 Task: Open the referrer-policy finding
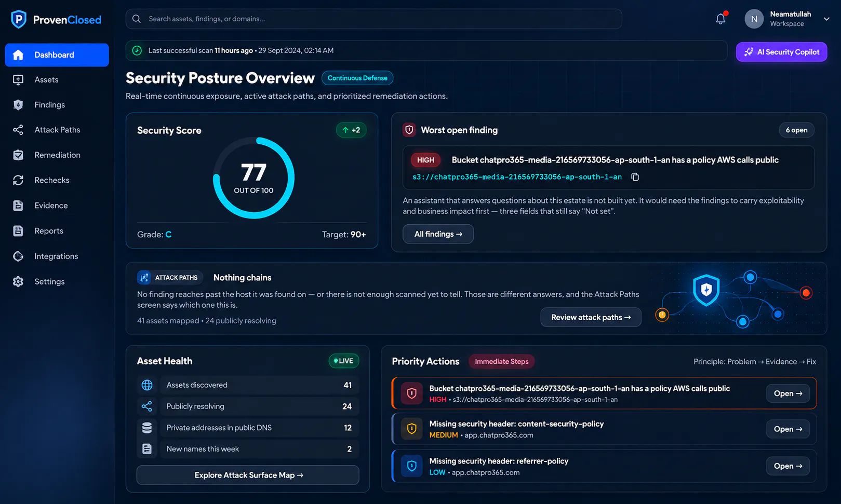pos(787,466)
